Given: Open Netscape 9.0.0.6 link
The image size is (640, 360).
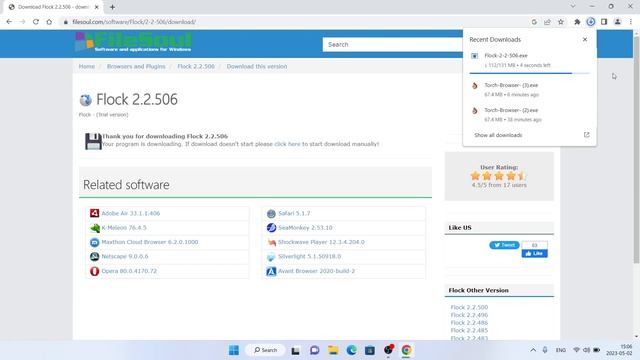Looking at the screenshot, I should tap(125, 256).
